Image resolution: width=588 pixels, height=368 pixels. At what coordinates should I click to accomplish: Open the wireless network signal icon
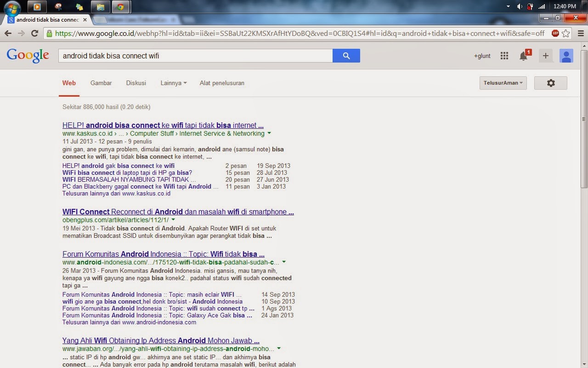[x=542, y=6]
